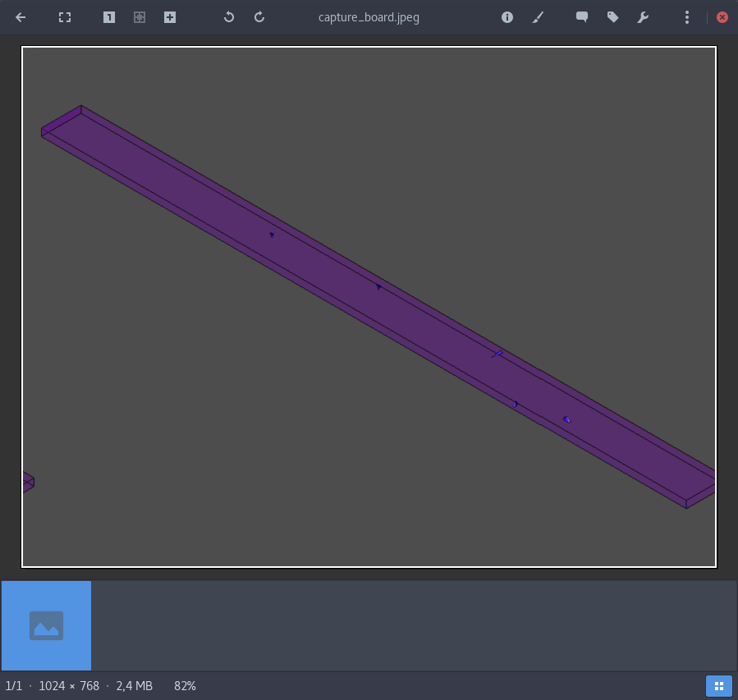This screenshot has width=738, height=700.
Task: Open the tags editor
Action: point(612,17)
